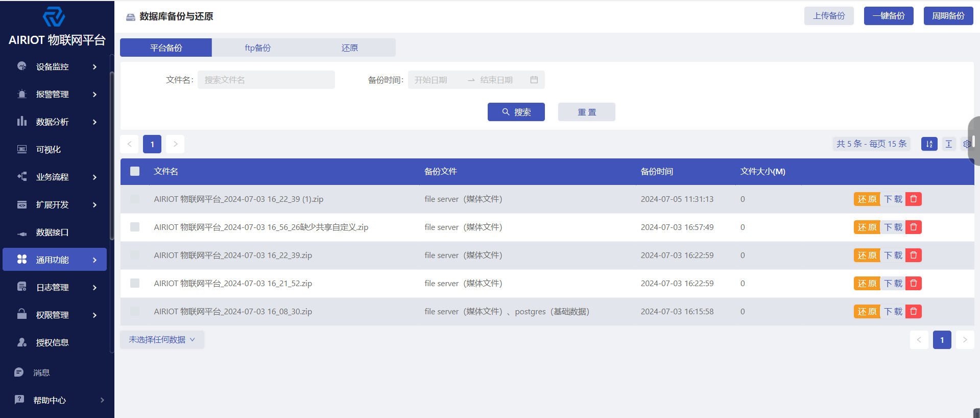Expand the 设备监控 menu arrow
Viewport: 980px width, 418px height.
coord(94,66)
